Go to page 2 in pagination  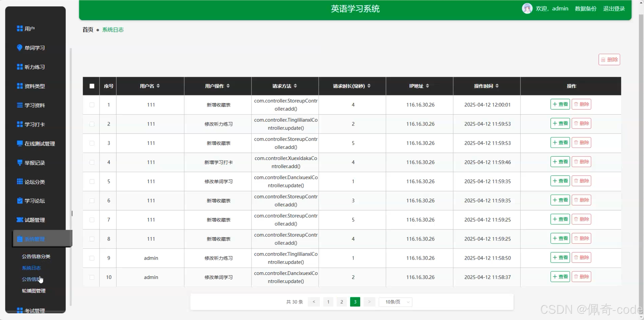tap(341, 302)
